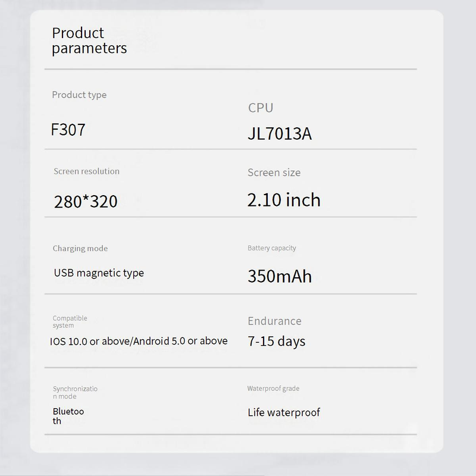Click the Battery capacity label
The width and height of the screenshot is (476, 476).
pos(271,248)
